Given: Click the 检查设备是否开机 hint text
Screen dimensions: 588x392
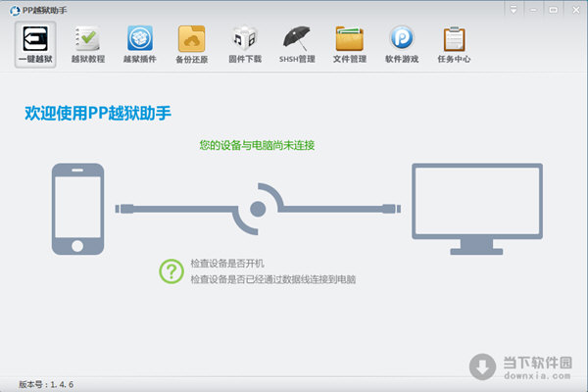Looking at the screenshot, I should (x=227, y=264).
